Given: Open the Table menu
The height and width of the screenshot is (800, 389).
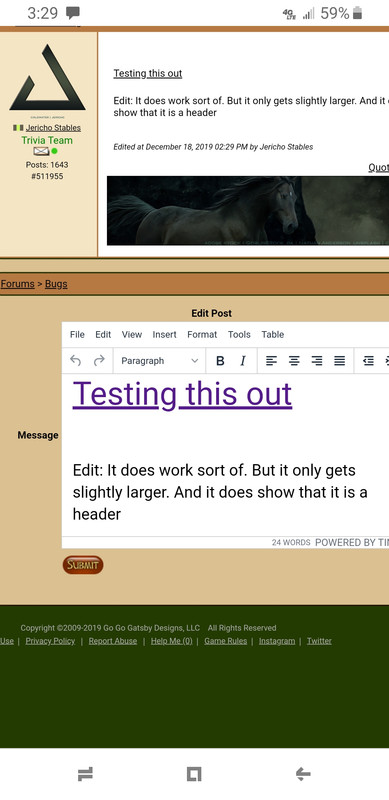Looking at the screenshot, I should [x=273, y=335].
